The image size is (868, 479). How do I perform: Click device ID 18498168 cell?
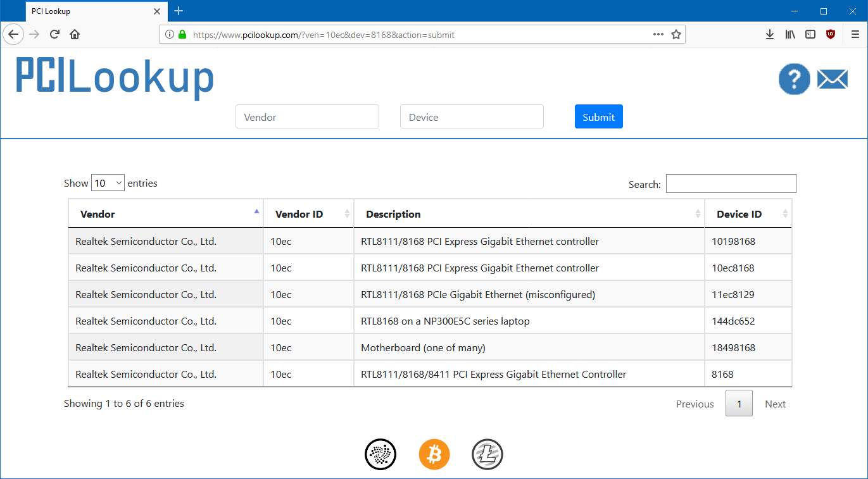(748, 347)
